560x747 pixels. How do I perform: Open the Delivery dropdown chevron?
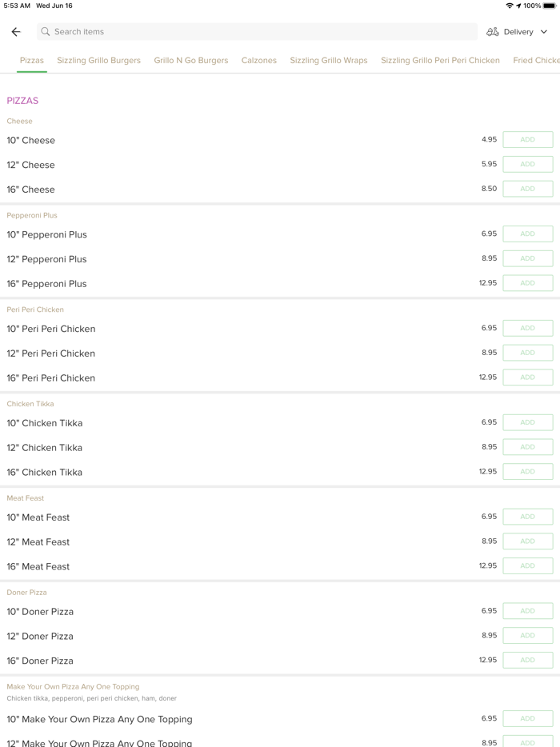pos(544,32)
